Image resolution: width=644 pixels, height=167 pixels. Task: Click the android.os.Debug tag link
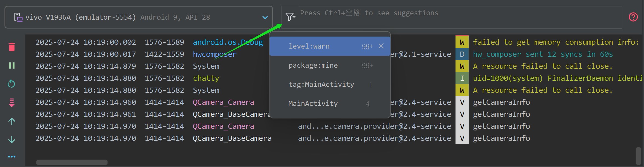228,42
